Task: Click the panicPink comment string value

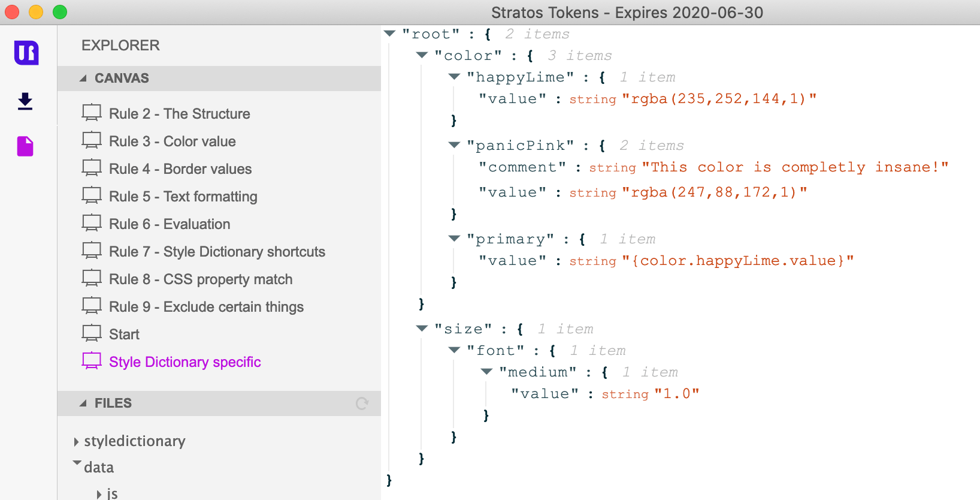Action: click(795, 167)
